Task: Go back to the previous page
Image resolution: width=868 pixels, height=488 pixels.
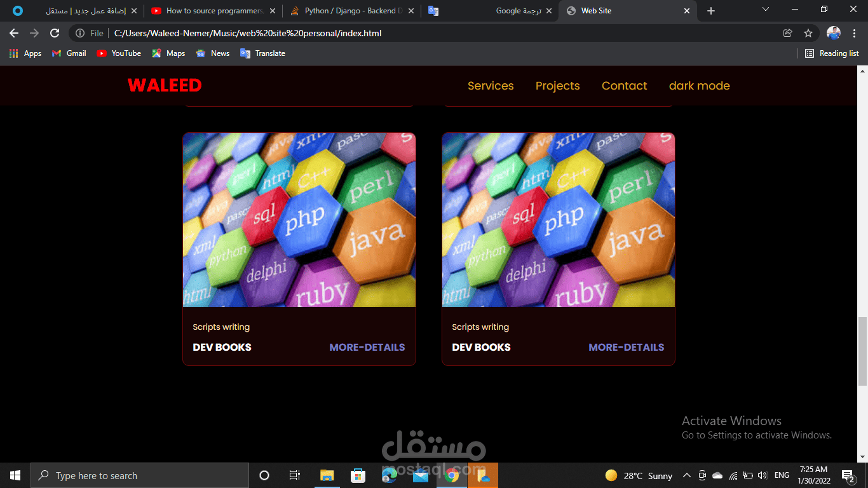Action: click(x=14, y=33)
